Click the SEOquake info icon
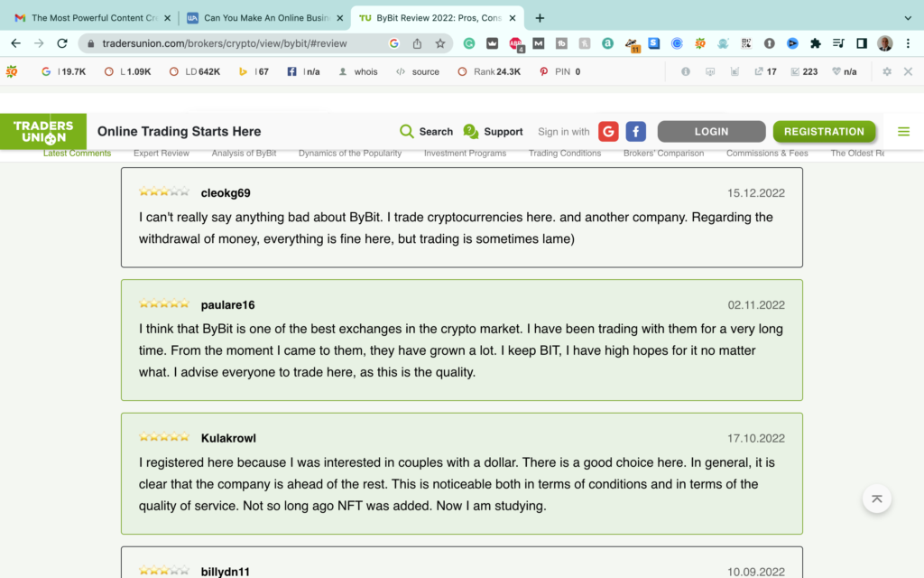 coord(686,71)
